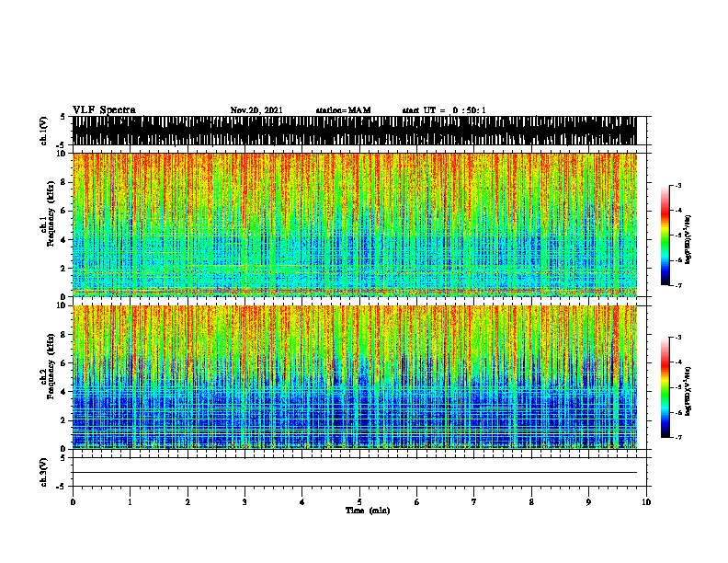Click the ch.2 "Frequency (kHz)" axis label
The height and width of the screenshot is (563, 728).
coord(51,366)
